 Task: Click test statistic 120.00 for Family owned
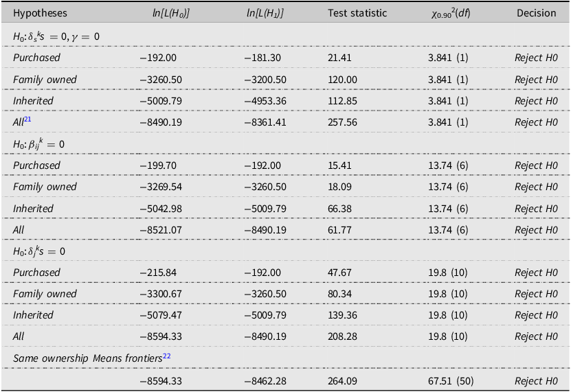pyautogui.click(x=342, y=80)
